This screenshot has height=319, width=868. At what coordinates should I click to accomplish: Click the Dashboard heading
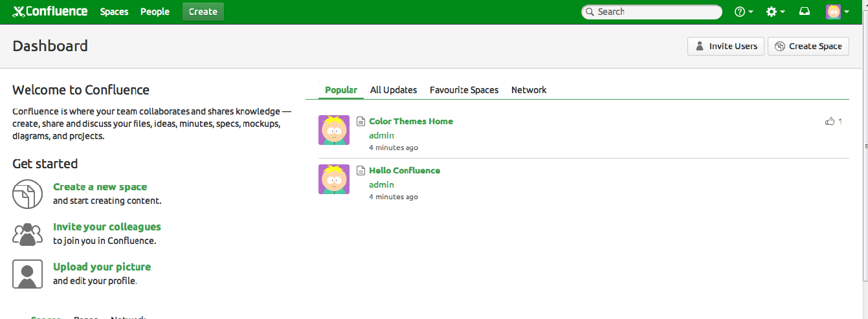[x=50, y=46]
